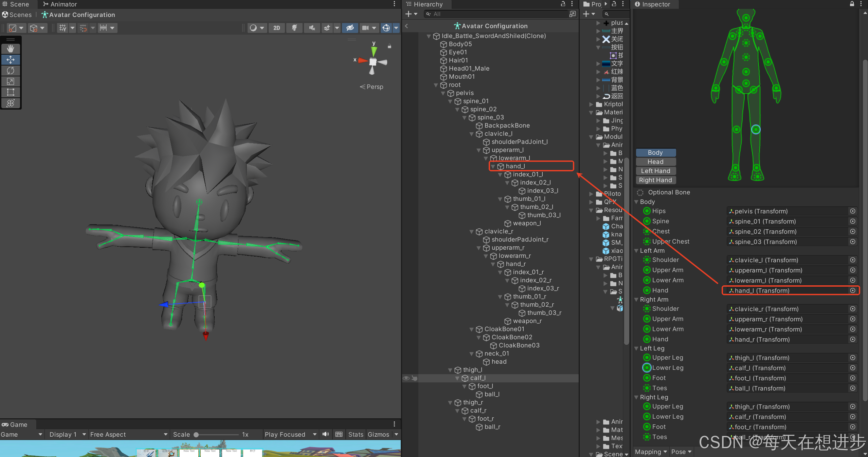
Task: Click the Head mapping button
Action: click(x=655, y=162)
